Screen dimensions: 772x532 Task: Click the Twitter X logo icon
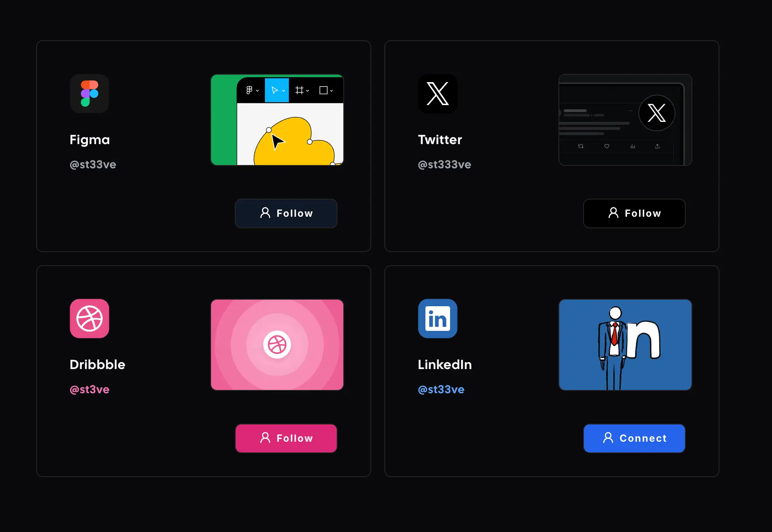point(438,94)
